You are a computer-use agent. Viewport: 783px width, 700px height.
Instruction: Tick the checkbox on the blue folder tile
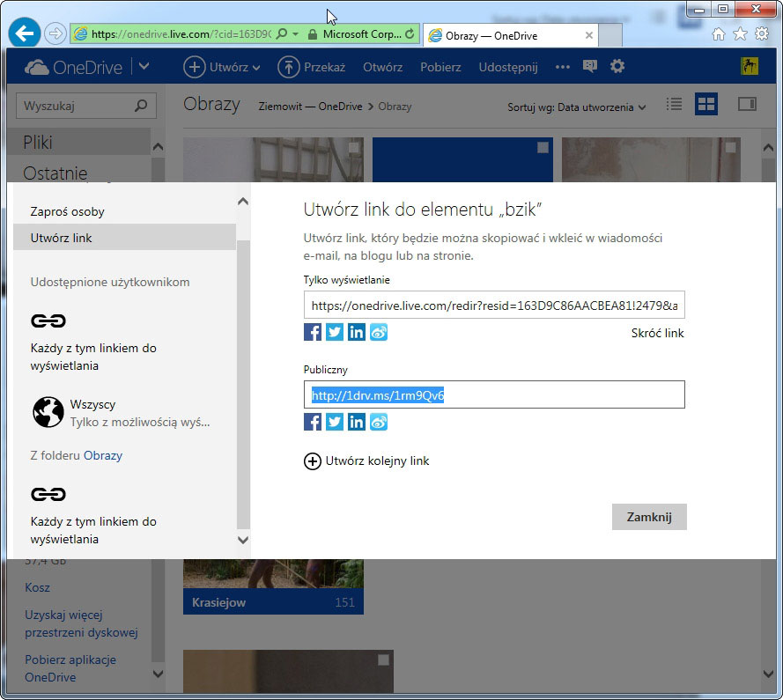click(x=543, y=147)
